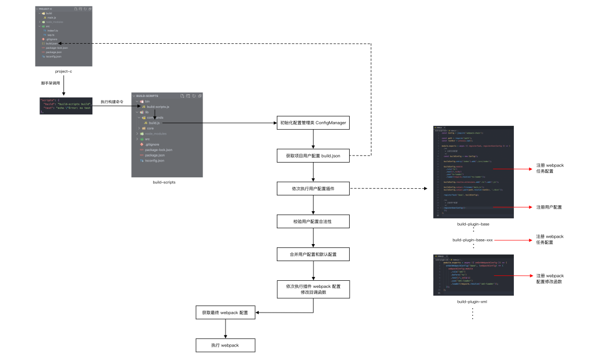
Task: Expand node_modules folder in BUILD-SCRIPTS tree
Action: pos(137,134)
